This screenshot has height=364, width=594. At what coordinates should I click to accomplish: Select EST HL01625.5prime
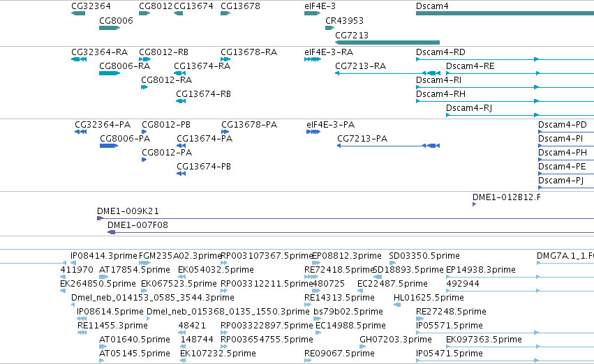(x=429, y=298)
